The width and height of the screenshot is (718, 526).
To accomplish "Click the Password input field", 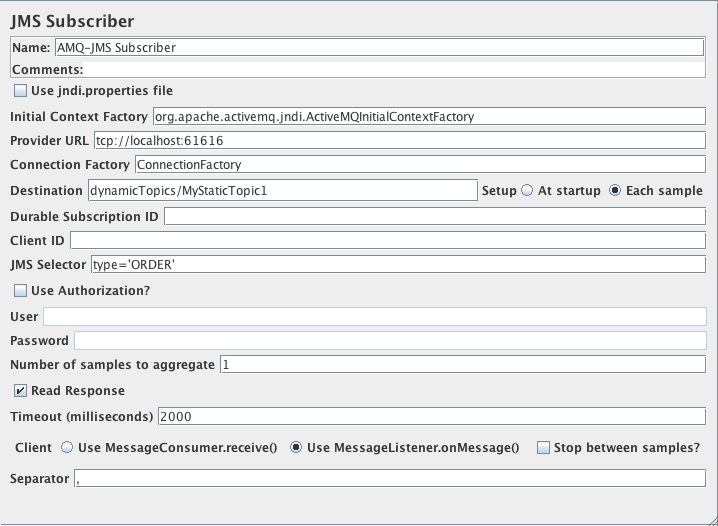I will click(389, 340).
